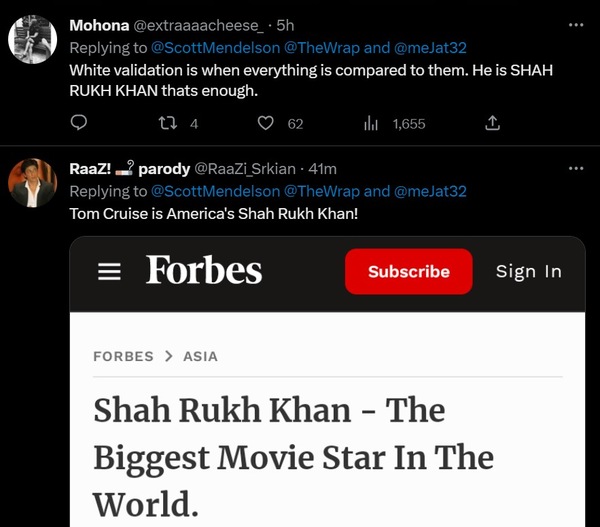Like Mohona's tweet with heart icon

tap(266, 123)
